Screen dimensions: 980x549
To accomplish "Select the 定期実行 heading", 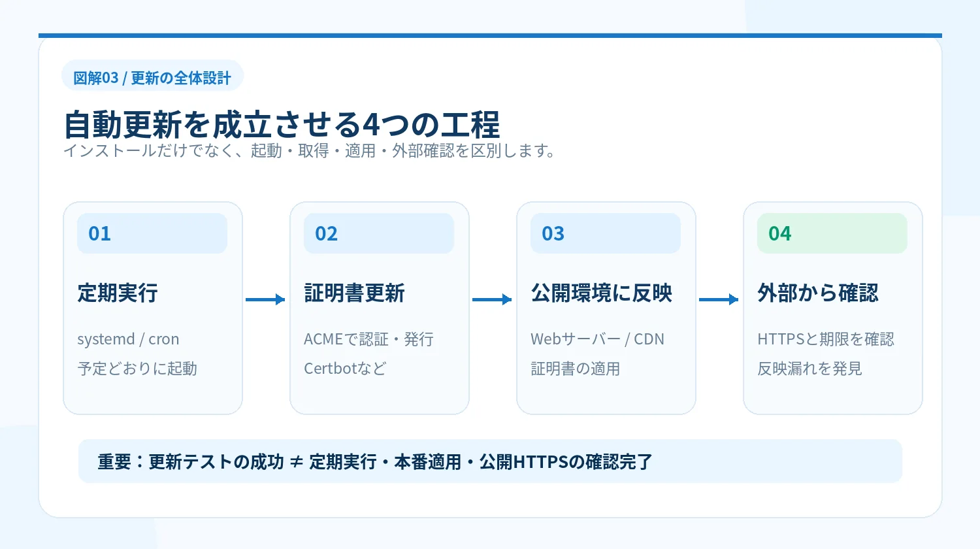I will click(118, 293).
